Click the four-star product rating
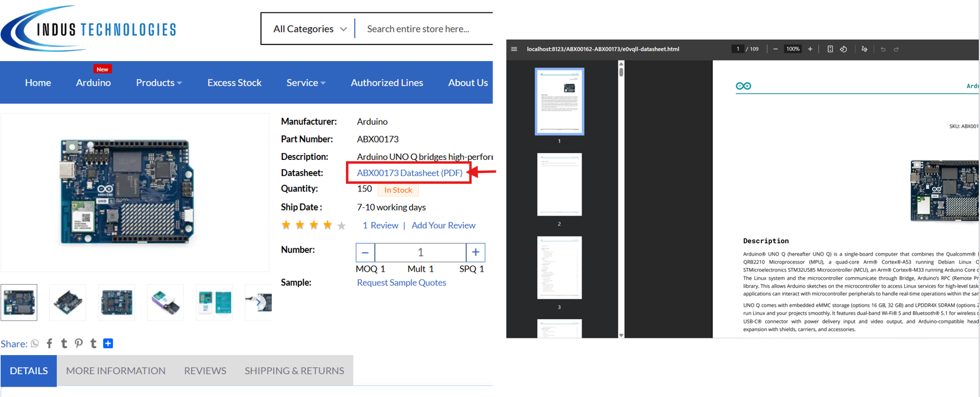This screenshot has width=980, height=397. 313,225
